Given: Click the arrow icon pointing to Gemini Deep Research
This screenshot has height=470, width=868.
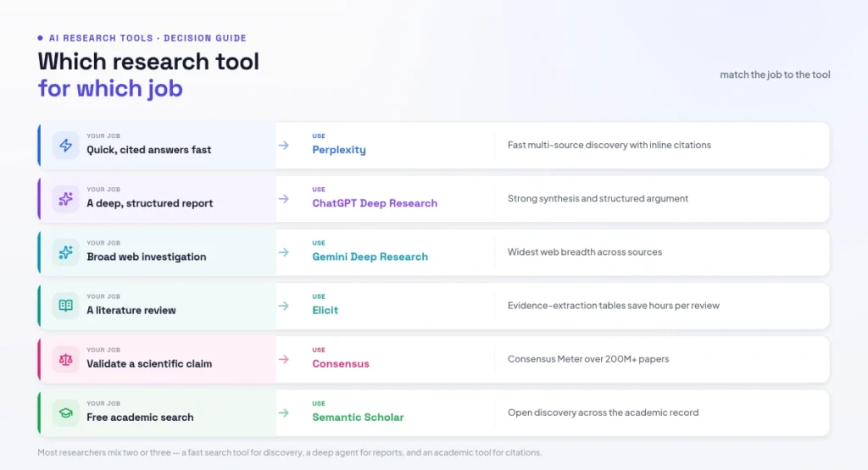Looking at the screenshot, I should point(283,252).
